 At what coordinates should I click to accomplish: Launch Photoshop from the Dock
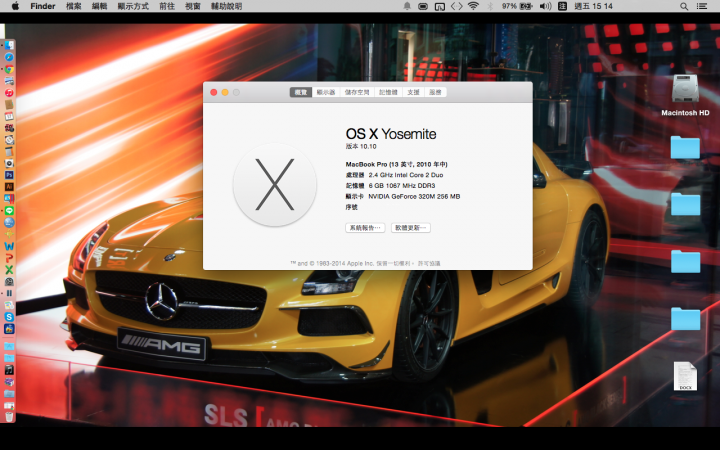coord(9,175)
